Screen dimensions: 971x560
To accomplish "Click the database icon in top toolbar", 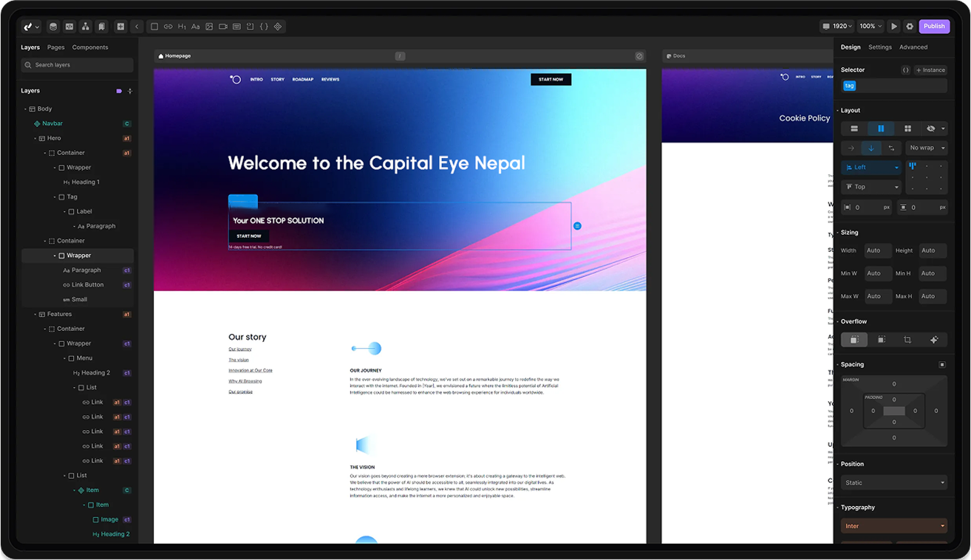I will (53, 27).
